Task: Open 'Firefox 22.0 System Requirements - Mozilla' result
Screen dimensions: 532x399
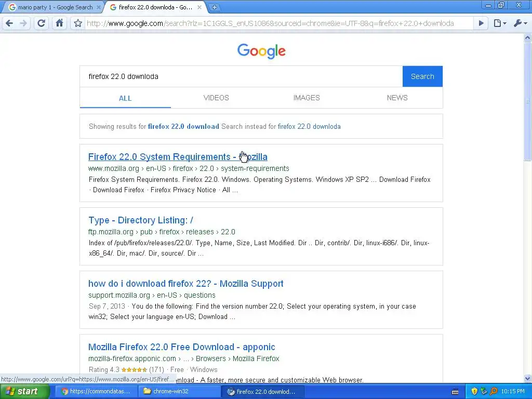Action: pyautogui.click(x=178, y=157)
